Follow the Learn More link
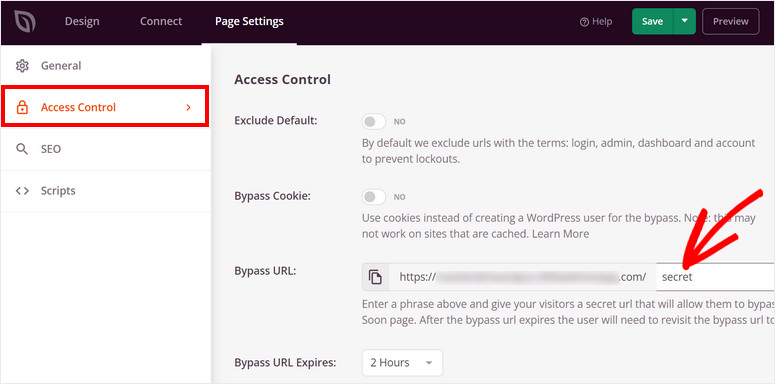 560,234
